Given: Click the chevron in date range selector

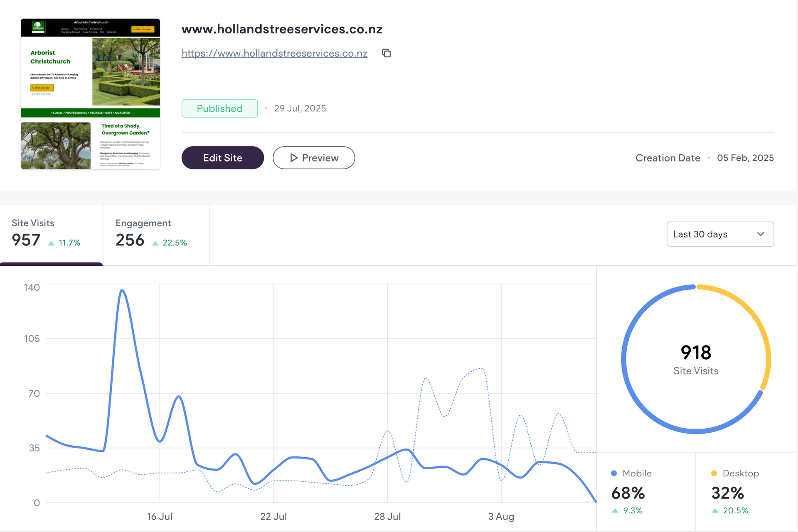Looking at the screenshot, I should point(761,234).
